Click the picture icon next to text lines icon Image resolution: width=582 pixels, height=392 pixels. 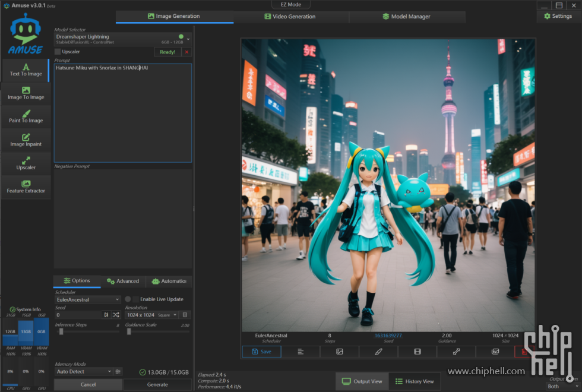click(x=340, y=352)
